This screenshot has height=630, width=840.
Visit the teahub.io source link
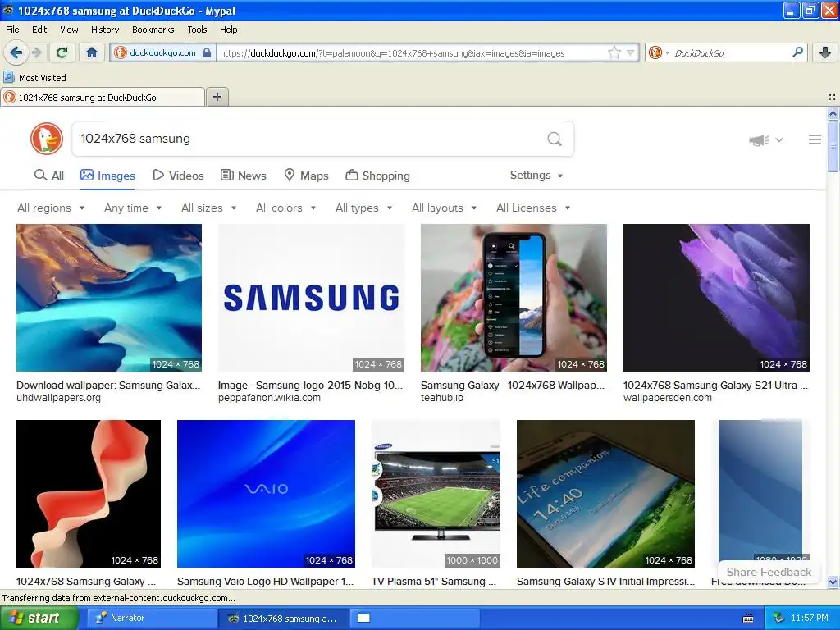(x=442, y=398)
